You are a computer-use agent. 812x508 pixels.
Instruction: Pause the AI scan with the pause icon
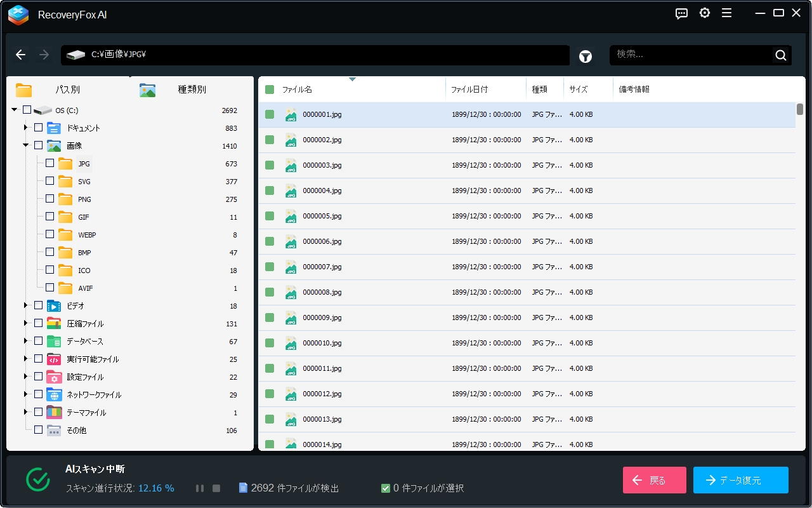tap(200, 488)
